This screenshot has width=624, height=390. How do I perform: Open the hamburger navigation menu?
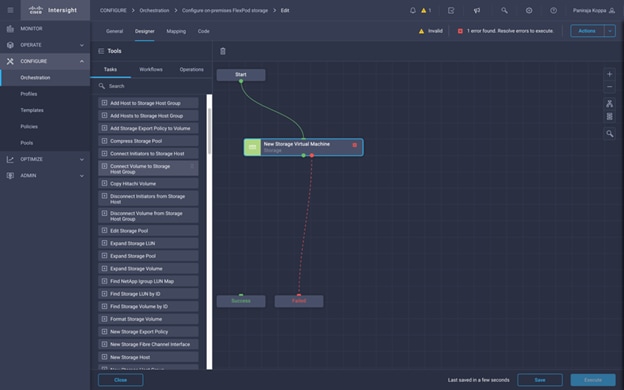10,10
